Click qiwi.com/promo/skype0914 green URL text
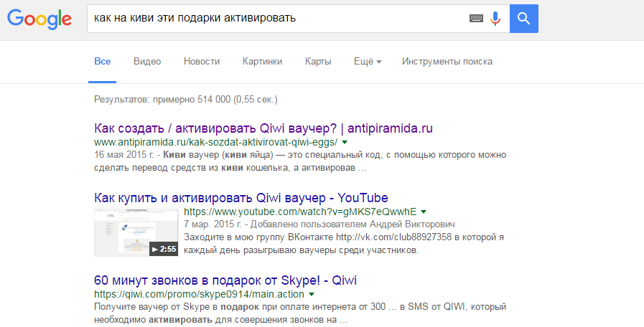Screen dimensions: 644x327 199,294
